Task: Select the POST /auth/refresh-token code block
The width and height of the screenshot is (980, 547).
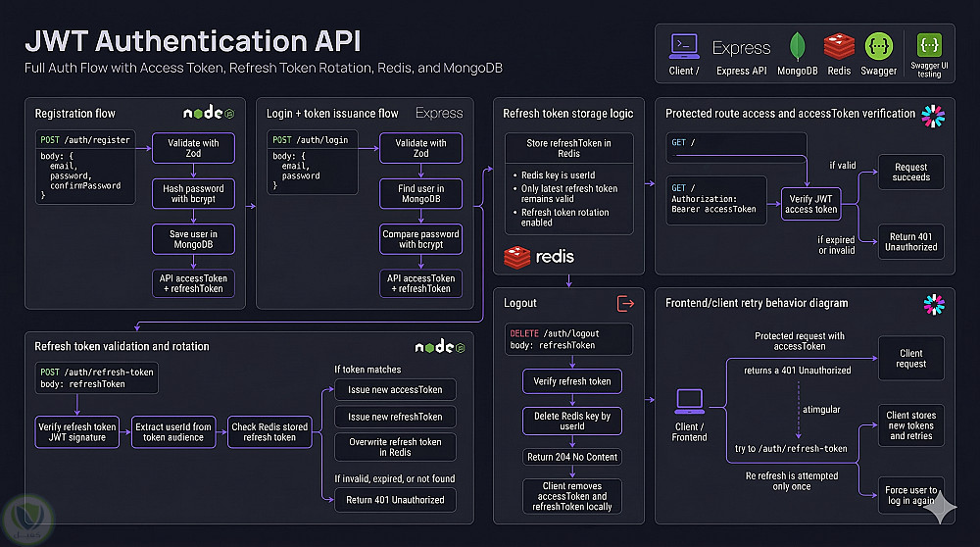Action: point(97,378)
